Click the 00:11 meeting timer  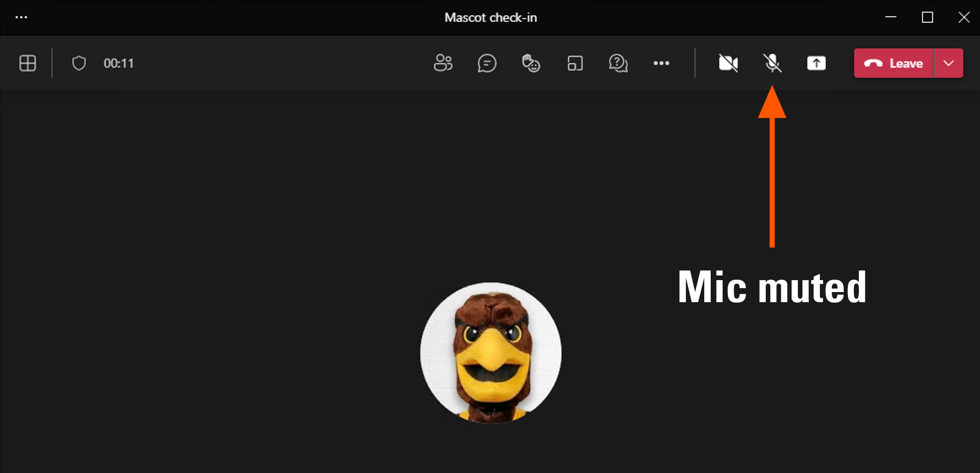[x=118, y=63]
